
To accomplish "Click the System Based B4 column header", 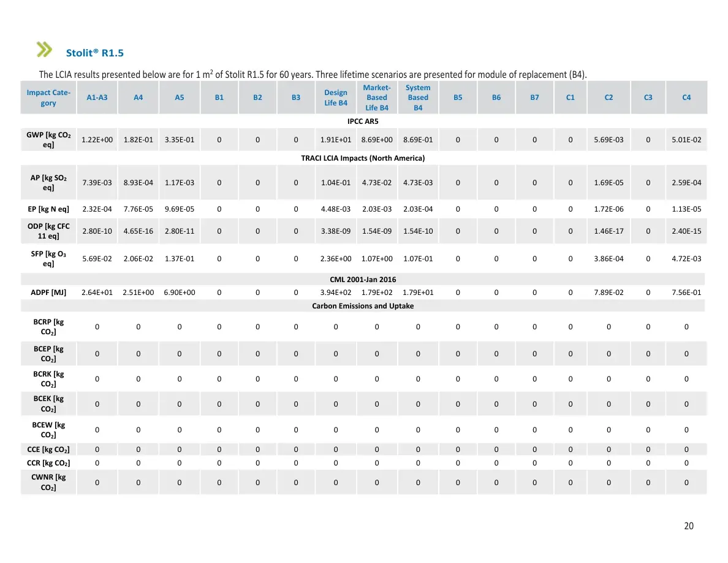I will (x=418, y=98).
